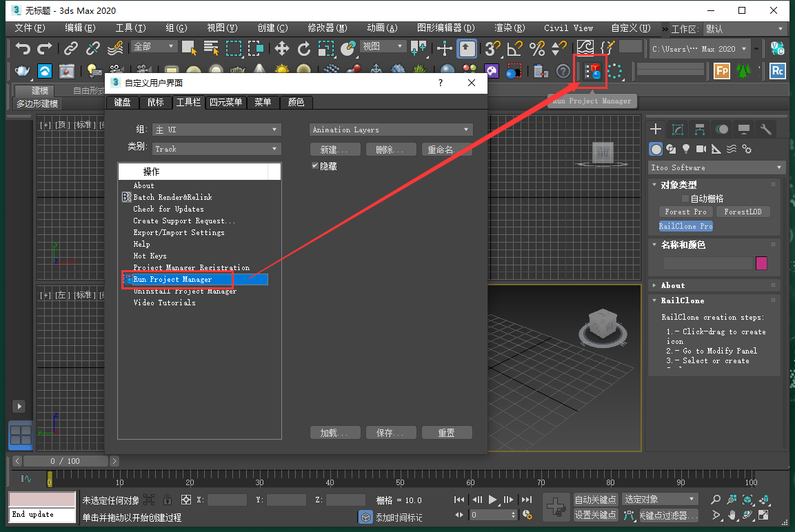Open the 类别 Track dropdown
This screenshot has height=532, width=795.
[217, 149]
